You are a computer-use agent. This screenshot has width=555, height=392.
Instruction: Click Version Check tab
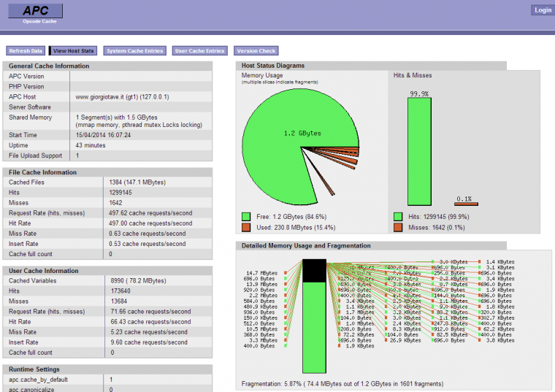click(256, 51)
